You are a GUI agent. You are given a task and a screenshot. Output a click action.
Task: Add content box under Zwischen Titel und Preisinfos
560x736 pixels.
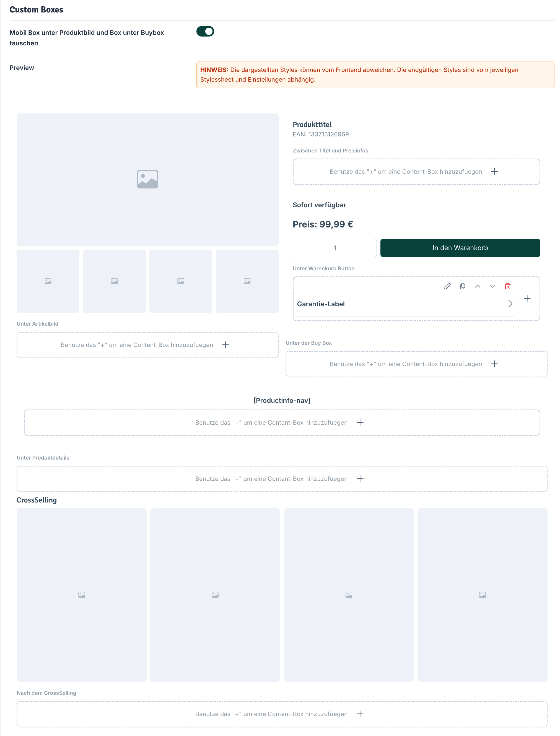point(494,172)
